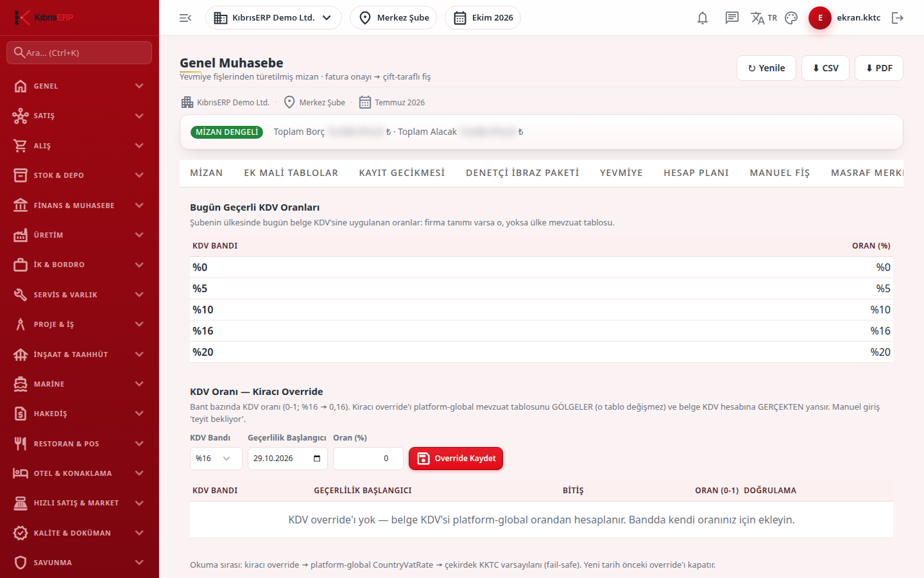The width and height of the screenshot is (924, 578).
Task: Click the MARİNE boat icon
Action: click(21, 384)
